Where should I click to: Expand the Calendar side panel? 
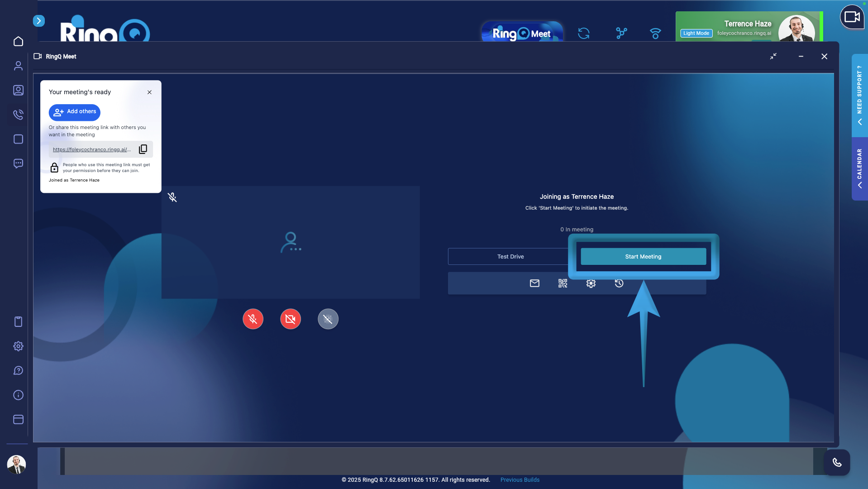click(859, 168)
